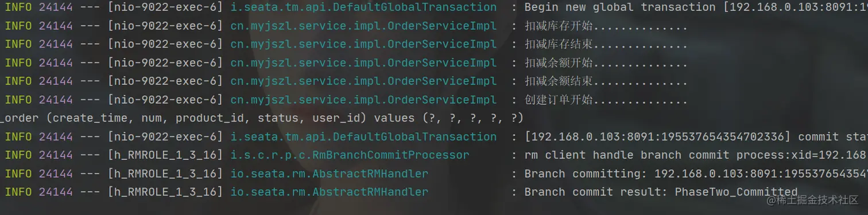This screenshot has height=215, width=868.
Task: Click process ID '24144' in the '创建订单开始' row
Action: click(x=56, y=100)
